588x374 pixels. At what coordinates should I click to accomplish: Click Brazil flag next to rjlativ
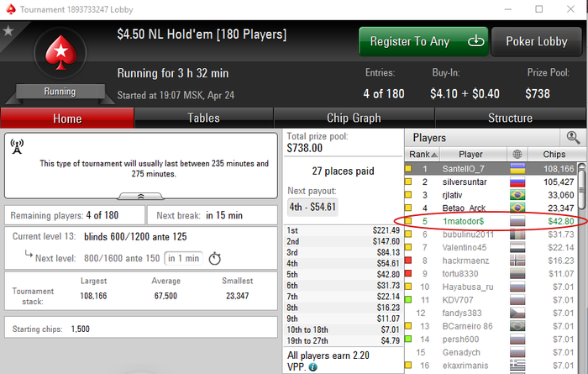[517, 195]
